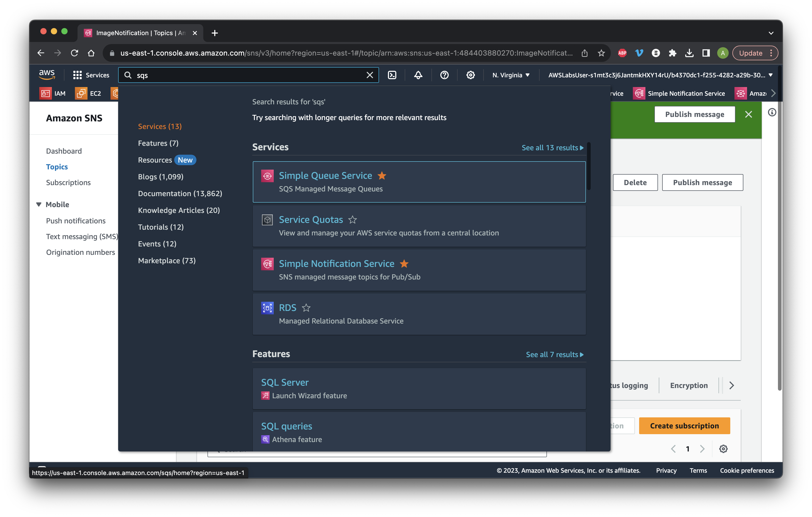This screenshot has width=812, height=517.
Task: Click the RDS service icon
Action: tap(267, 308)
